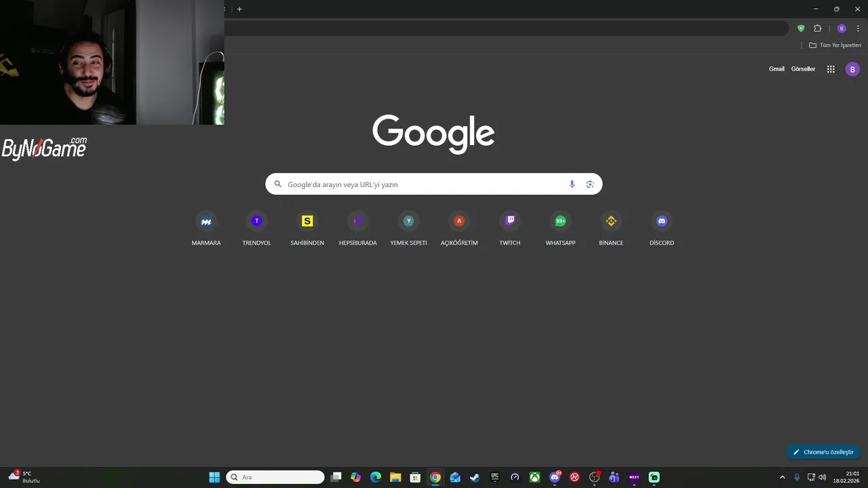The image size is (868, 488).
Task: Open the volume tray icon
Action: 823,477
